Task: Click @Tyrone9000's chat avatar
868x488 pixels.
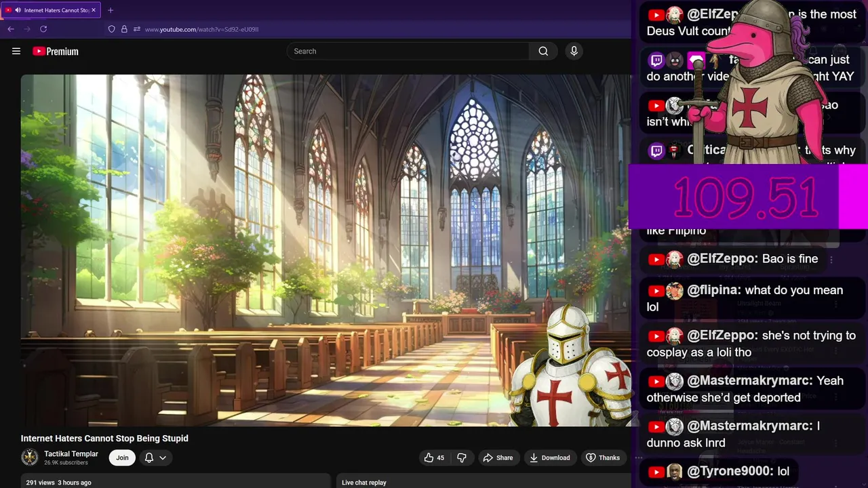Action: pos(674,472)
